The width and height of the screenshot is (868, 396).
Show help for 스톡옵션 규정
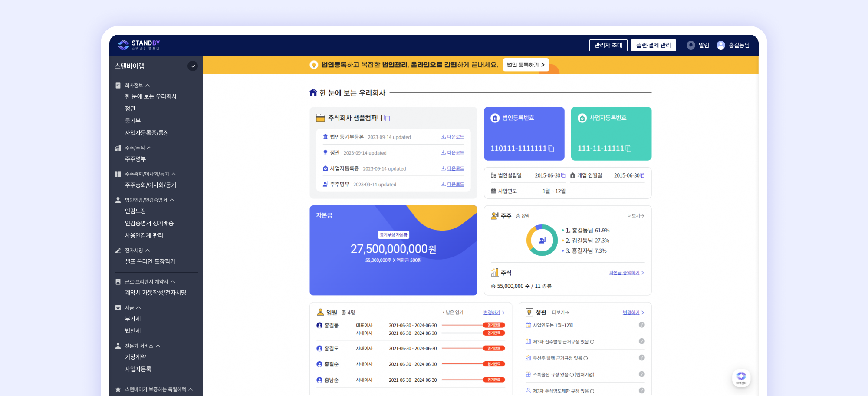641,374
